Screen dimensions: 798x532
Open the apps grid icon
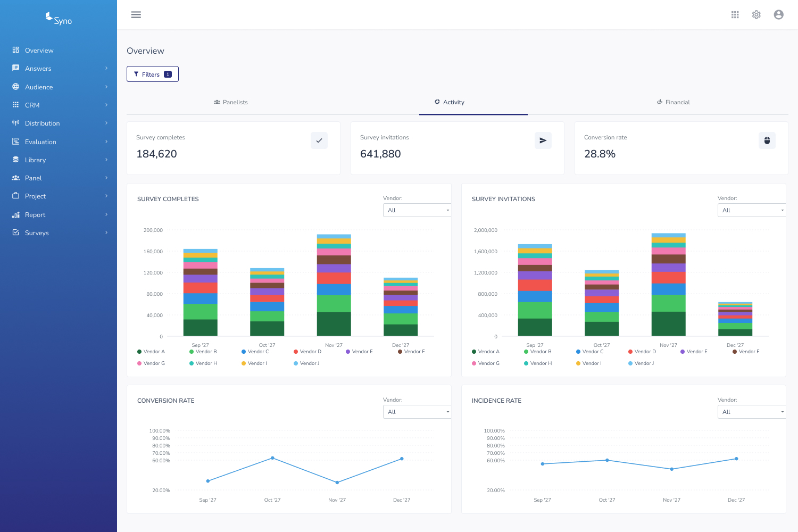(735, 15)
